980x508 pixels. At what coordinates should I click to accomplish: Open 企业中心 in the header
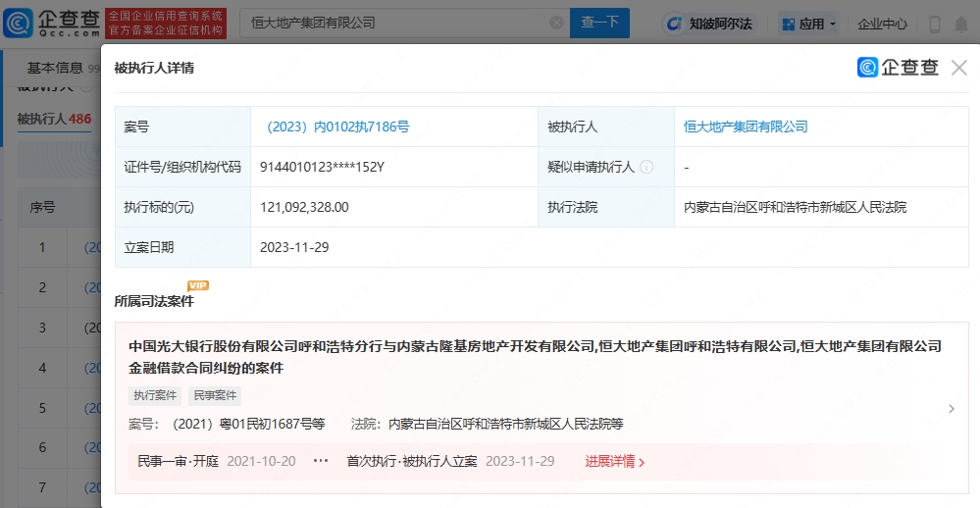pos(882,24)
